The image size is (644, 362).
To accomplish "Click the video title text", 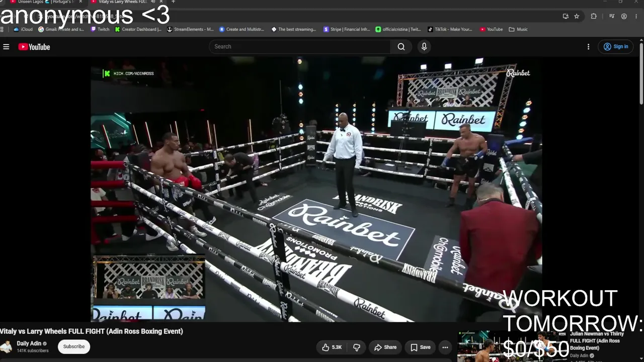I will pos(92,331).
